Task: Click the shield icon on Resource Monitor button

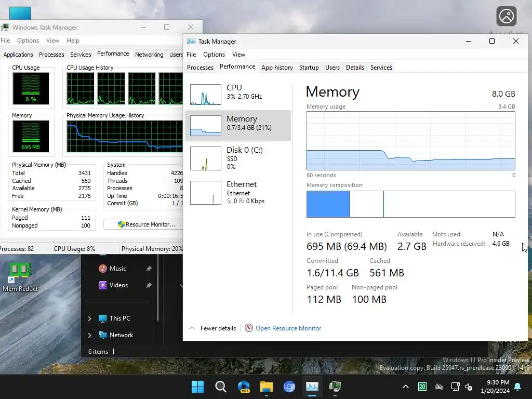Action: [121, 224]
